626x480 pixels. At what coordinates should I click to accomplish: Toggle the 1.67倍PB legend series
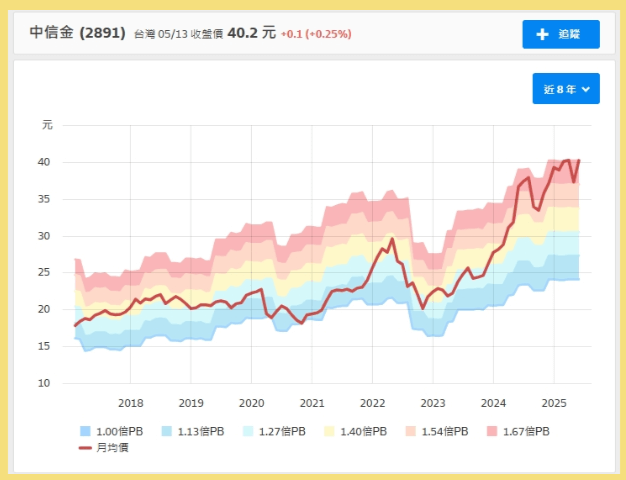518,431
